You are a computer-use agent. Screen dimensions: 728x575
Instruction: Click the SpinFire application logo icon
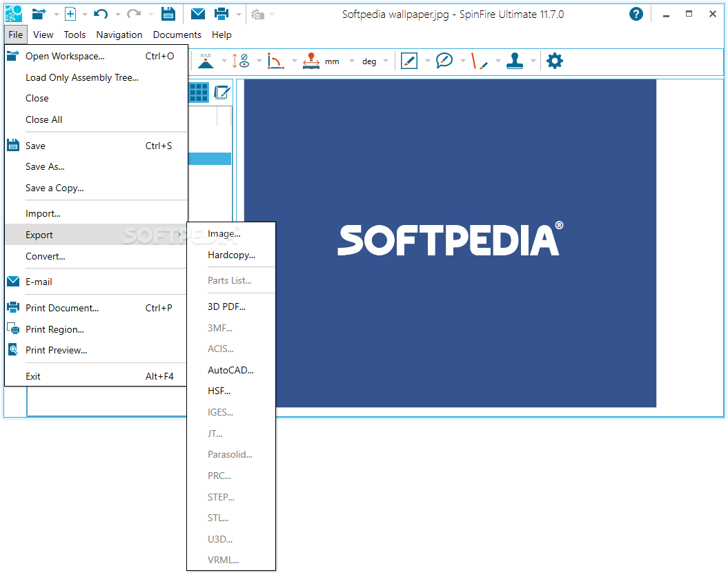(x=14, y=14)
